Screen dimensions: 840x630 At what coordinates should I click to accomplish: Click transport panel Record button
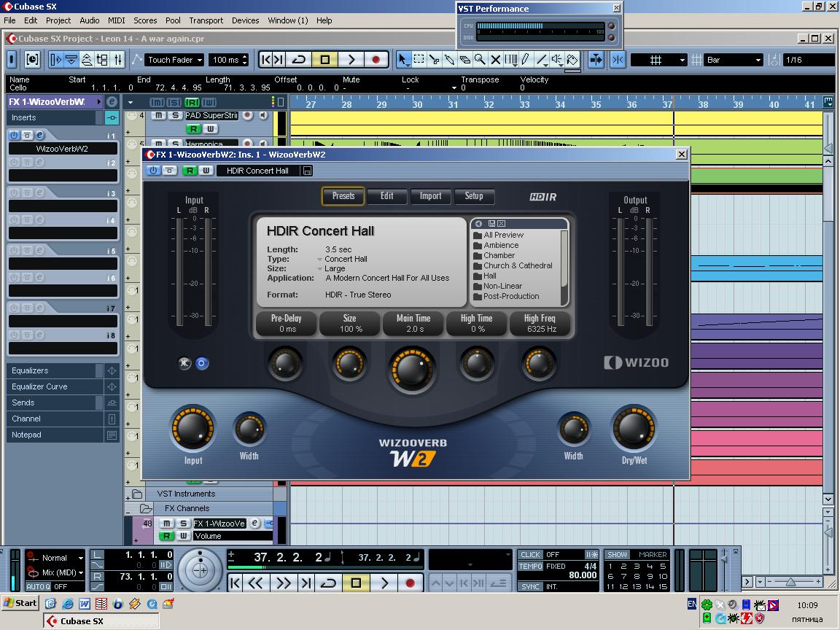[411, 583]
